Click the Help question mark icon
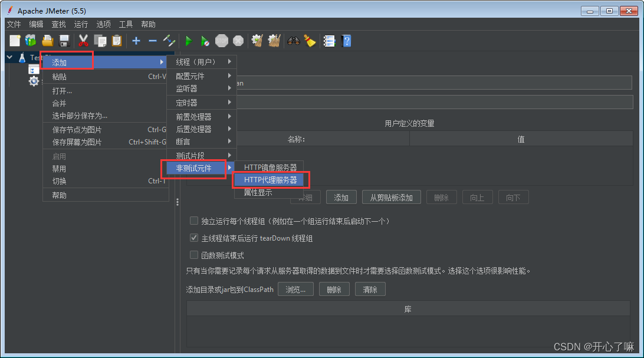This screenshot has width=644, height=358. click(346, 41)
